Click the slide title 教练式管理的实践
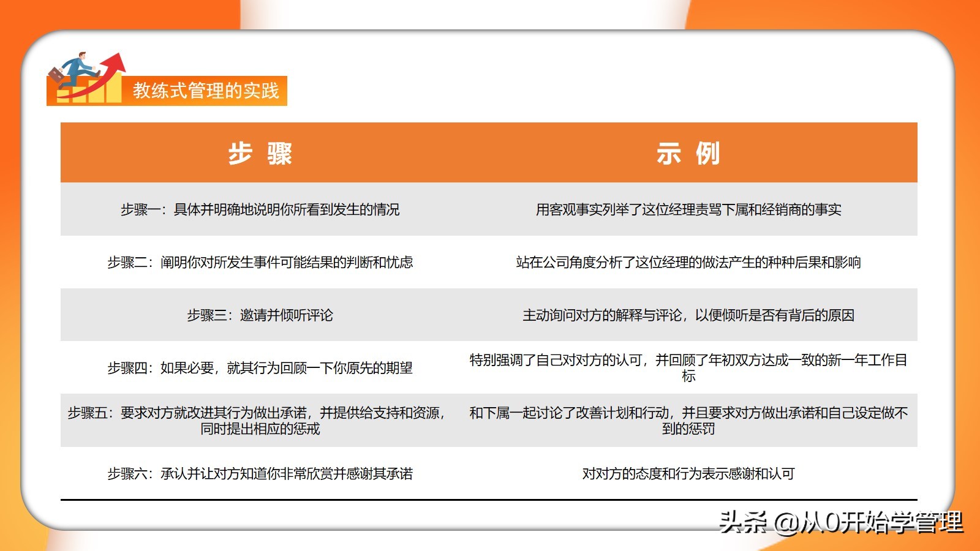Screen dimensions: 980x551 pos(206,91)
